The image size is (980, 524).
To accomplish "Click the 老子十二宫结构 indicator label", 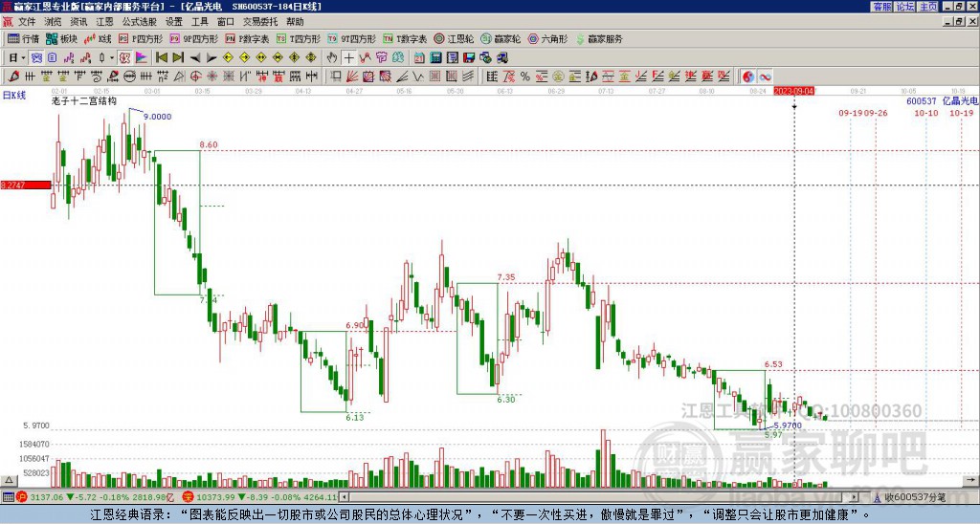I will [x=84, y=100].
